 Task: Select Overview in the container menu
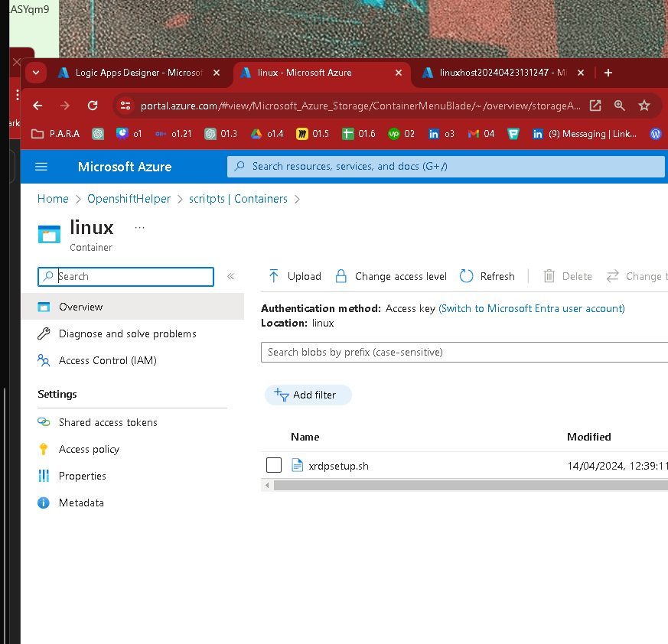coord(132,307)
